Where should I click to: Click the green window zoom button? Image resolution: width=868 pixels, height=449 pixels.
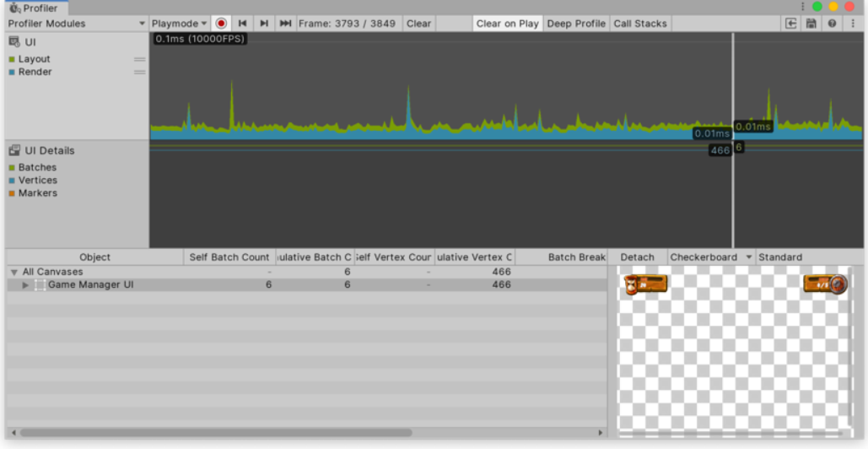[817, 7]
